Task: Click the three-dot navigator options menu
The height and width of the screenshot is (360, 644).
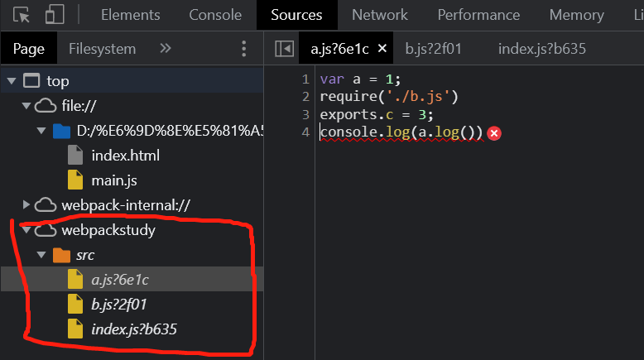Action: (243, 49)
